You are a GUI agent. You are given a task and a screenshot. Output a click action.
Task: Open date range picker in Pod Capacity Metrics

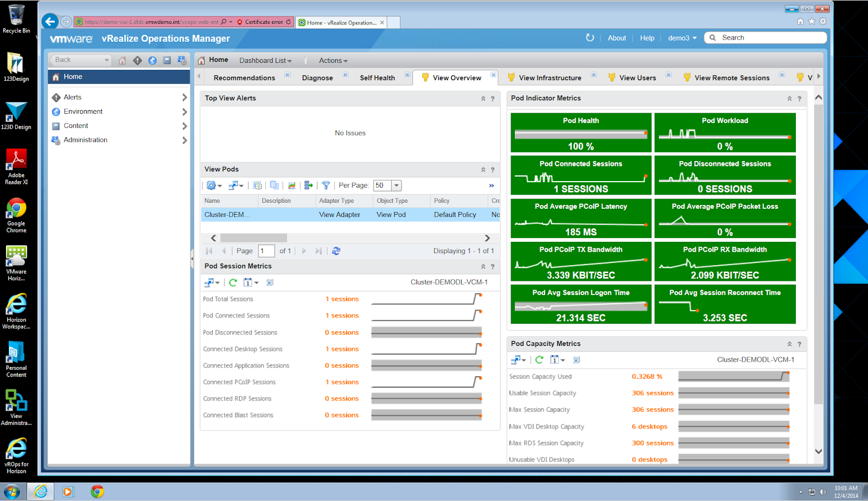pyautogui.click(x=557, y=359)
